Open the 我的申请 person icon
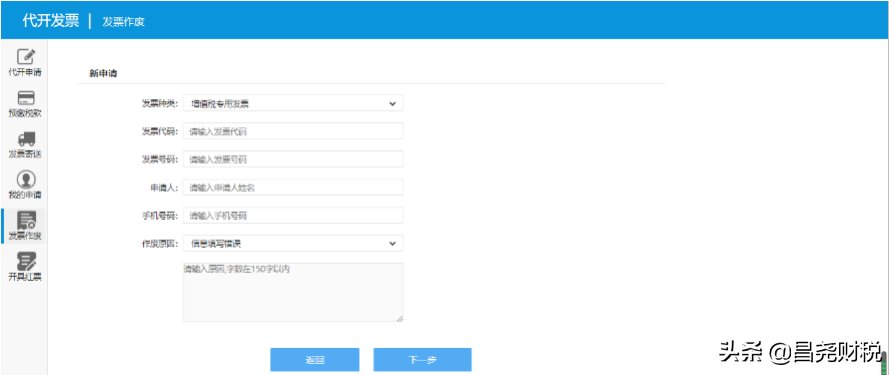Viewport: 894px width, 375px height. point(26,180)
